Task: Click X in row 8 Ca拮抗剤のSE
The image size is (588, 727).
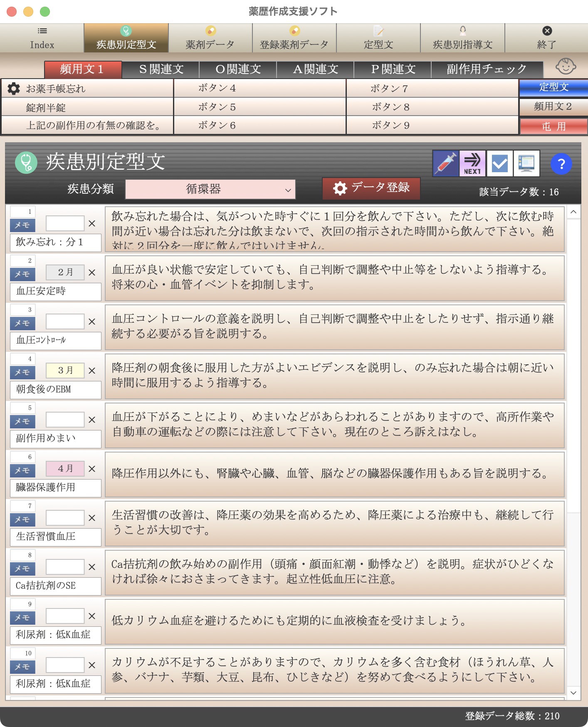Action: tap(92, 567)
